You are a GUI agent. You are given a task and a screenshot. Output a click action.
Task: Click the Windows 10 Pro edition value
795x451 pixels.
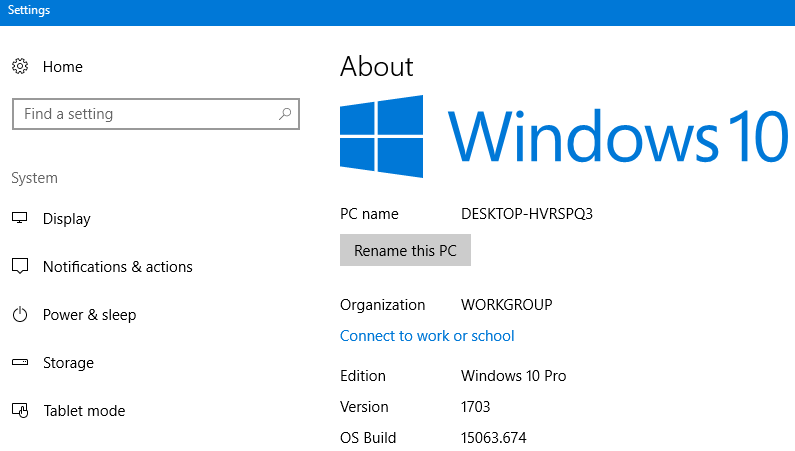(x=513, y=376)
